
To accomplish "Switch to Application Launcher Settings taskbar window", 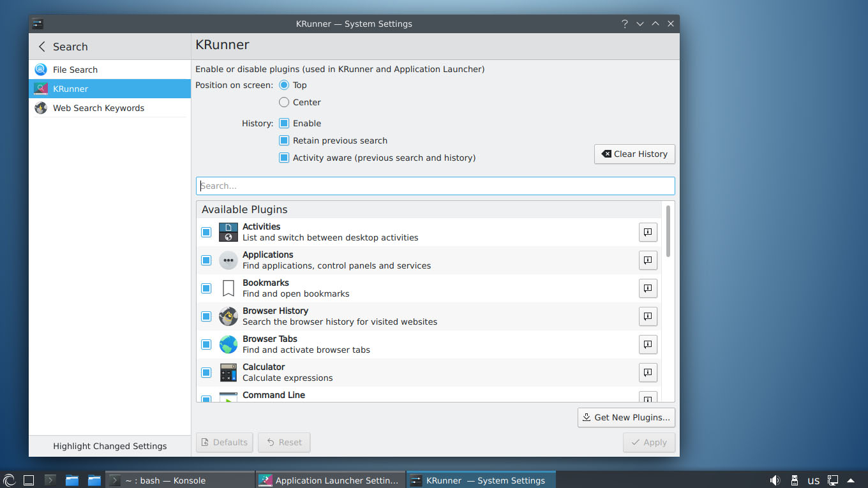I will coord(330,480).
